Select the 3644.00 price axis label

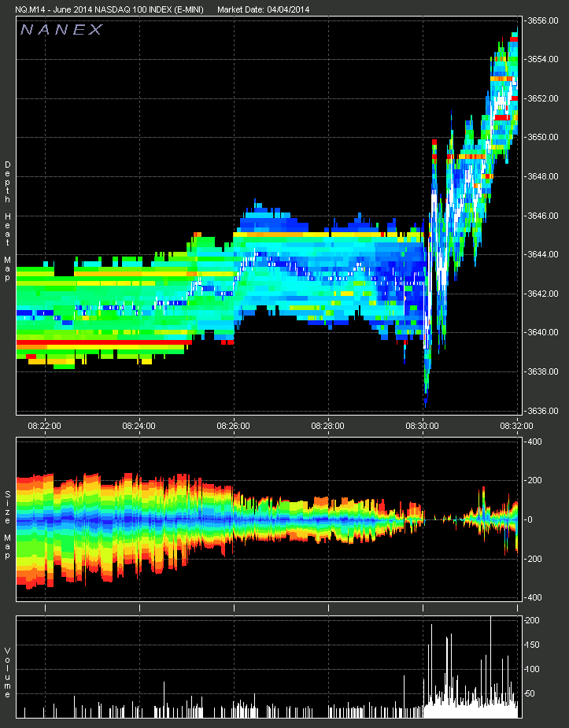(x=542, y=254)
